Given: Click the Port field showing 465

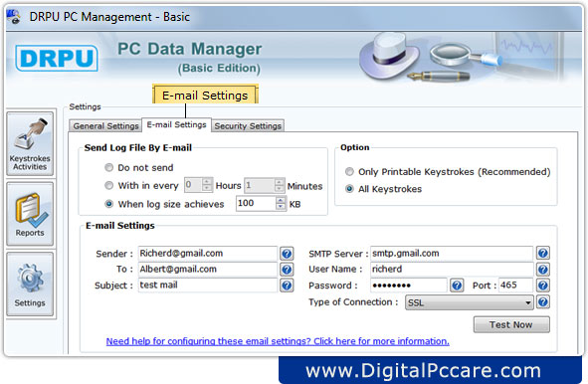Looking at the screenshot, I should tap(515, 286).
